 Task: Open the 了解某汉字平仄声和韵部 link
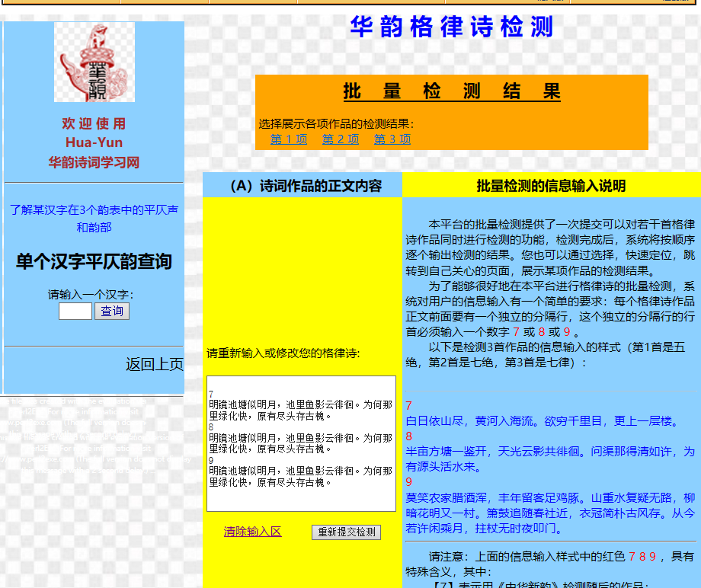pos(94,218)
